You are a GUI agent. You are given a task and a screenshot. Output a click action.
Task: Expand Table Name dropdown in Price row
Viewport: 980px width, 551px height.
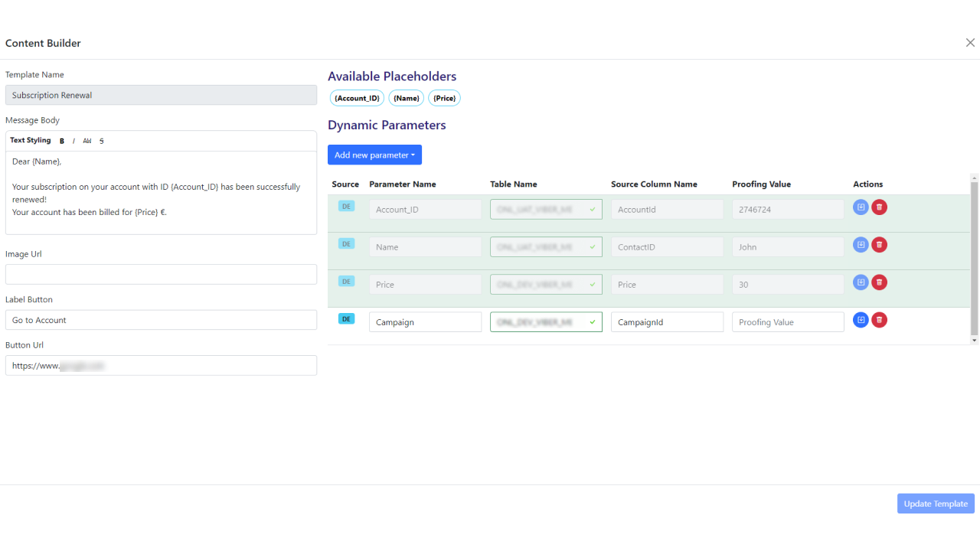[x=546, y=285]
